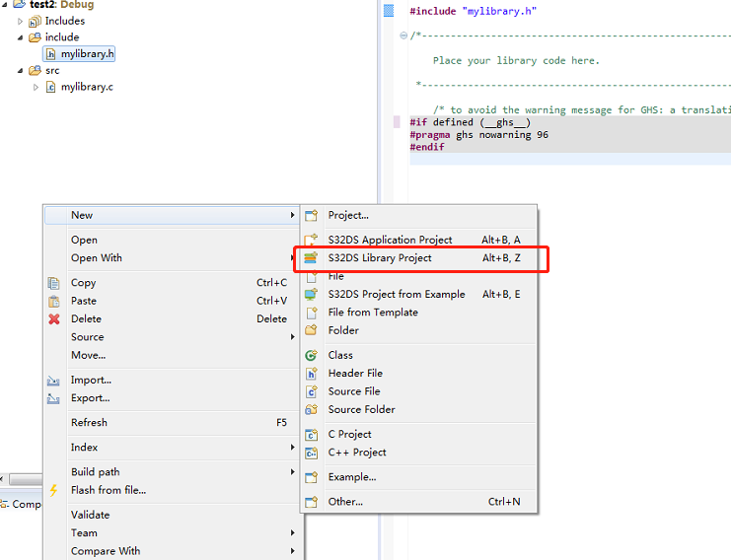This screenshot has height=560, width=731.
Task: Click the #endif code line
Action: 427,147
